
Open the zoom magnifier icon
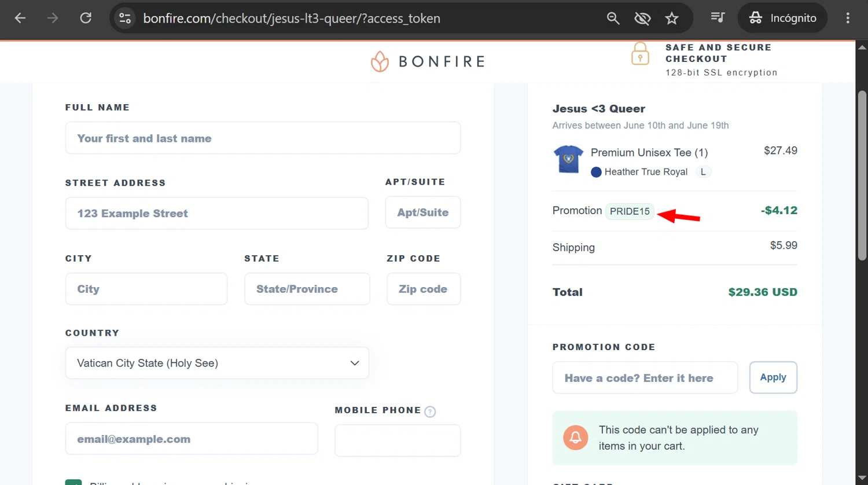613,19
